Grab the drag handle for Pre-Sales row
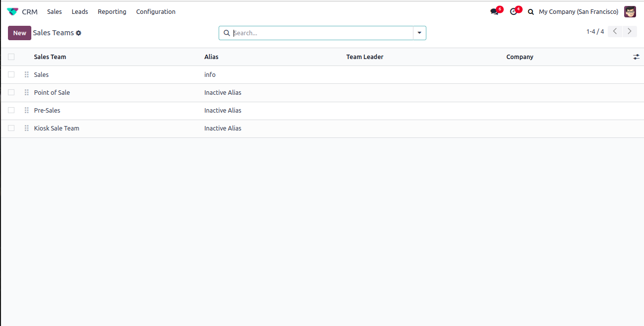 26,110
